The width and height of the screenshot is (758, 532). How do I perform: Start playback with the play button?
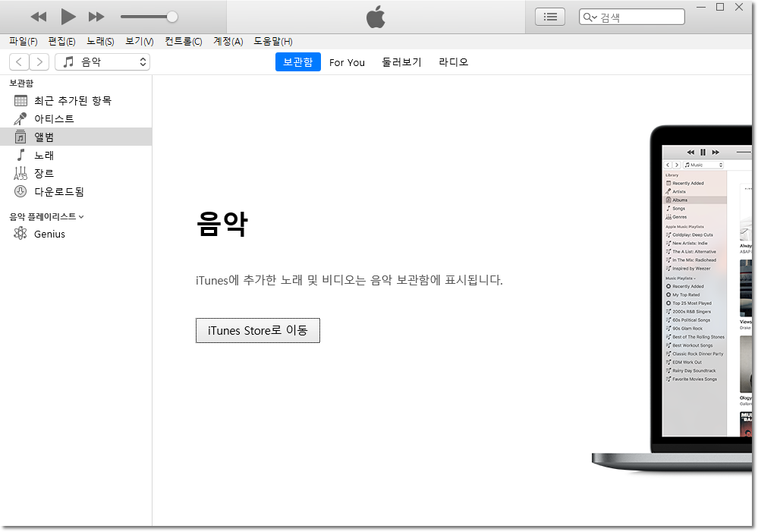coord(68,17)
